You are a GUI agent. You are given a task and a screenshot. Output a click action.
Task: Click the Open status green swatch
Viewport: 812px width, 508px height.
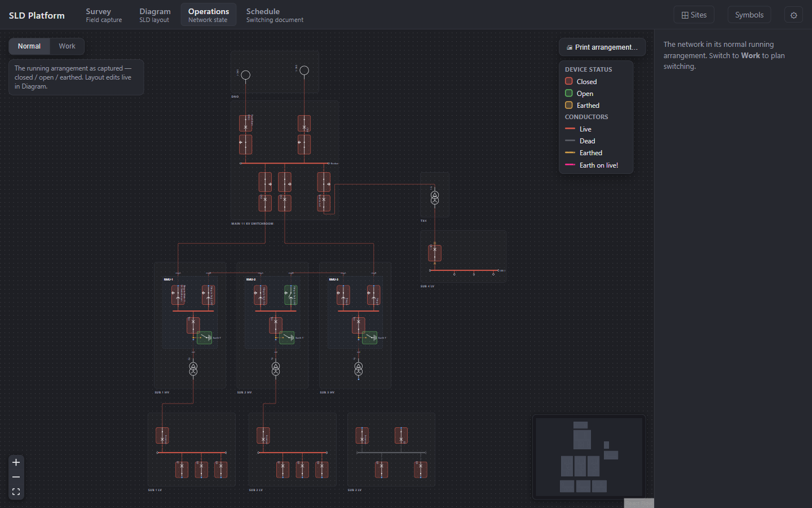[x=569, y=93]
